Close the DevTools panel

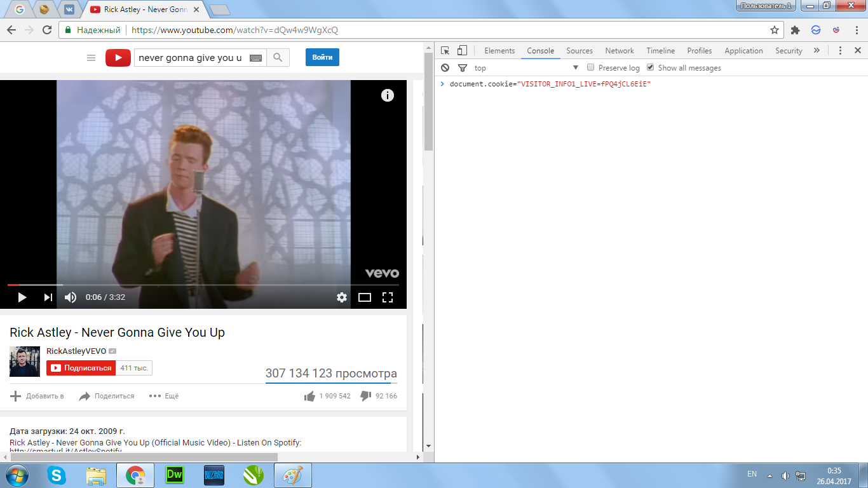point(857,51)
